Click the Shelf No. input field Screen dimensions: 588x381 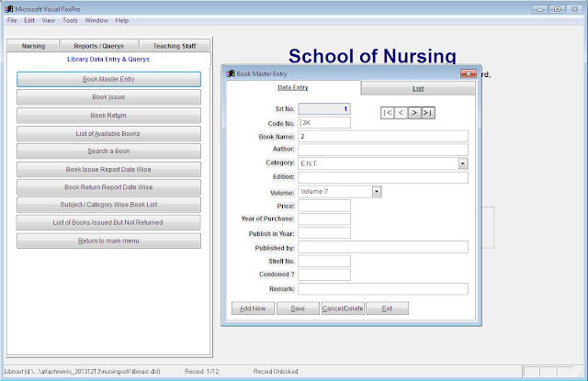click(x=324, y=261)
